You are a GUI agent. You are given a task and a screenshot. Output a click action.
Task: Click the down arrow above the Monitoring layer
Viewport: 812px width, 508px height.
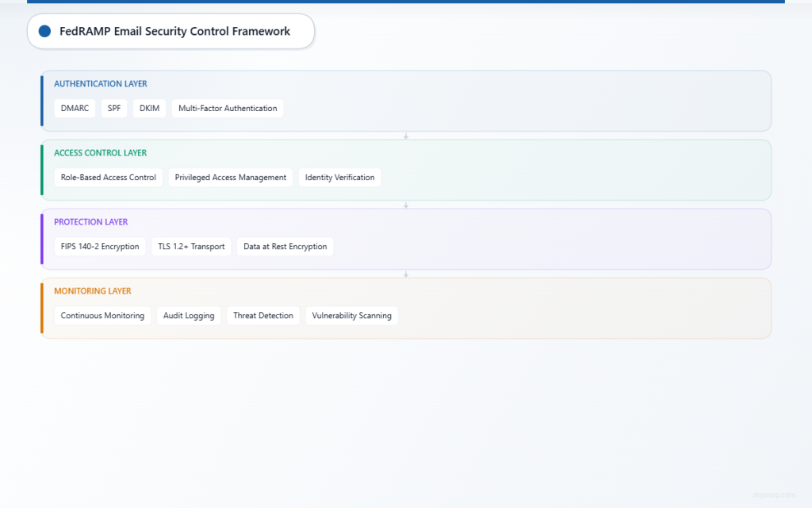click(x=406, y=273)
